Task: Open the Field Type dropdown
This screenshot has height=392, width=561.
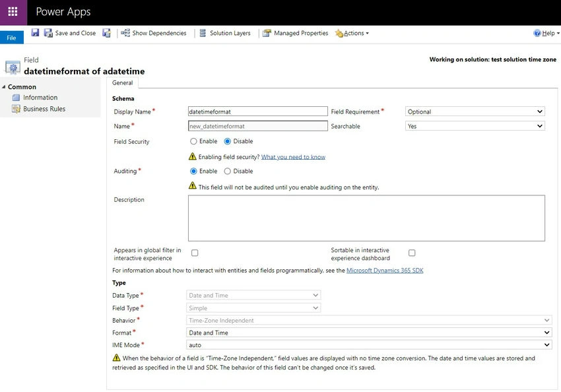Action: coord(253,308)
